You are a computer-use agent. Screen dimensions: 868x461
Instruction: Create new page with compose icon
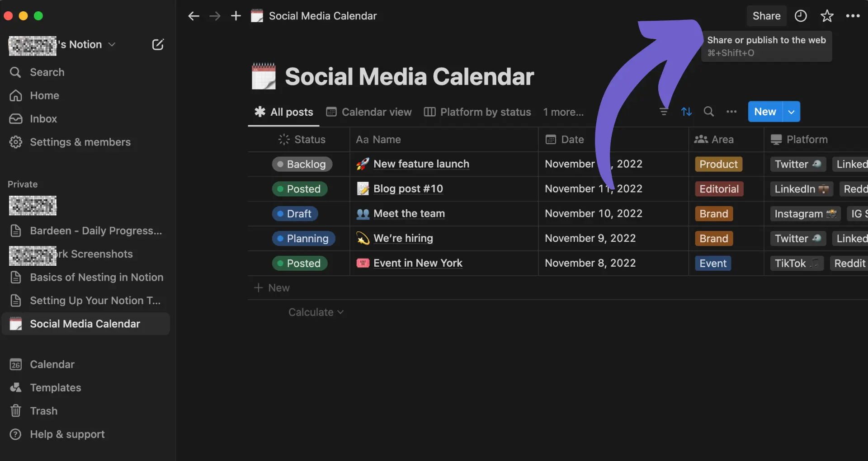158,44
